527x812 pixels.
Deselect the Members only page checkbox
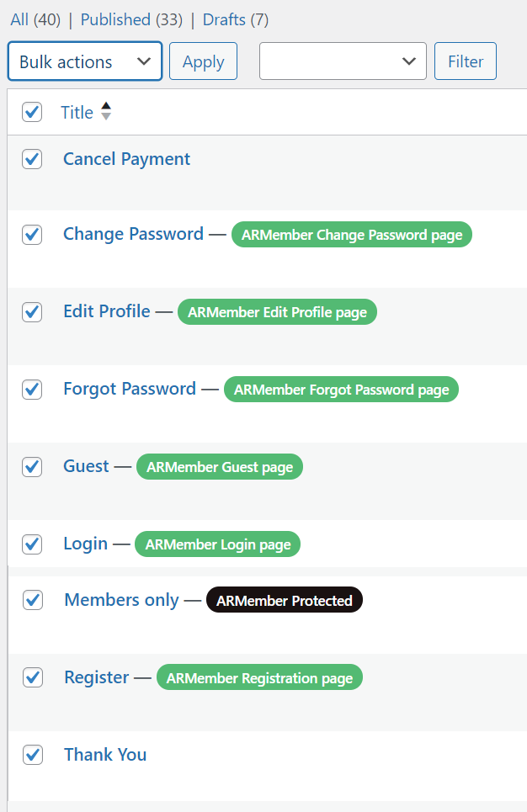pyautogui.click(x=32, y=600)
